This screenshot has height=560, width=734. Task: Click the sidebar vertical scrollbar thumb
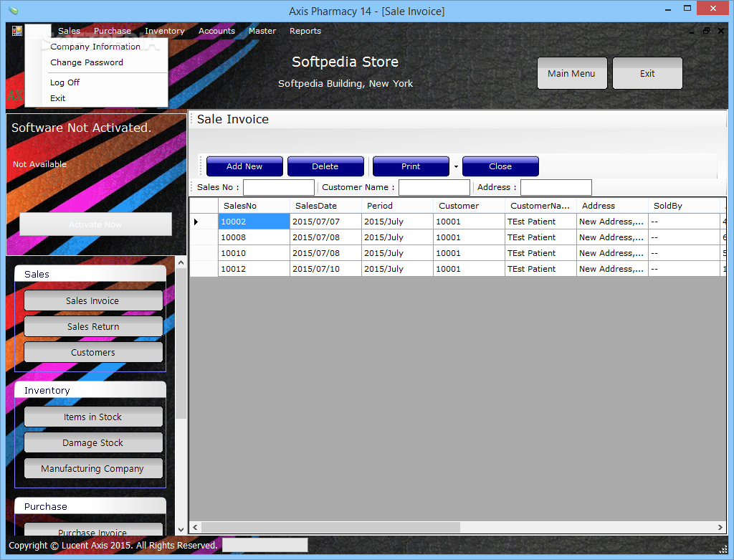pyautogui.click(x=181, y=343)
